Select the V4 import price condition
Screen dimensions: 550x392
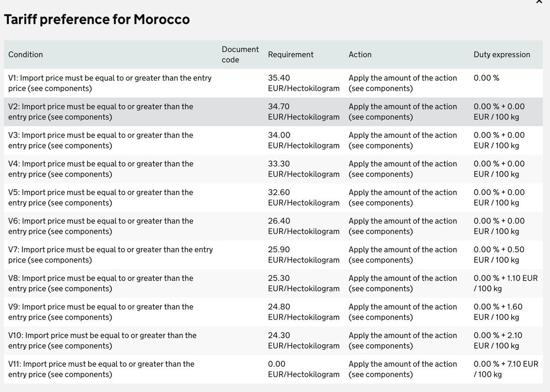point(101,169)
